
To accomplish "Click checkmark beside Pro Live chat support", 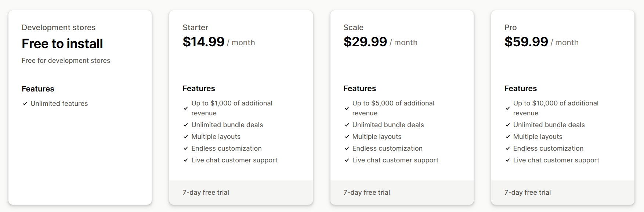I will coord(507,160).
